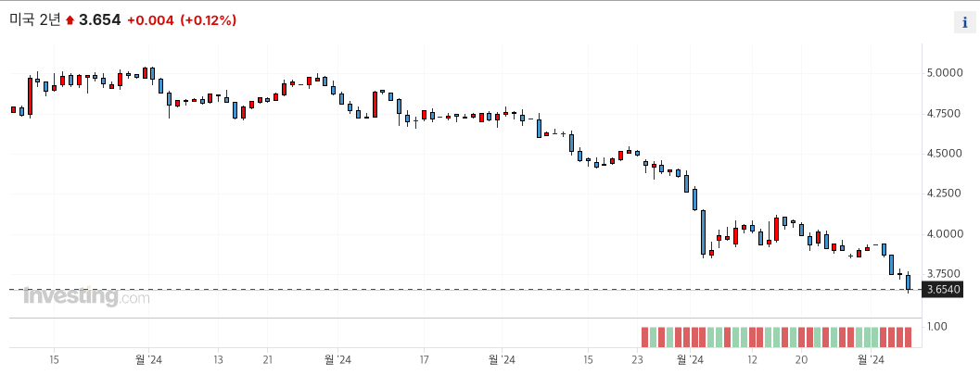This screenshot has width=980, height=375.
Task: Select the 17 date label on x-axis
Action: pos(424,359)
